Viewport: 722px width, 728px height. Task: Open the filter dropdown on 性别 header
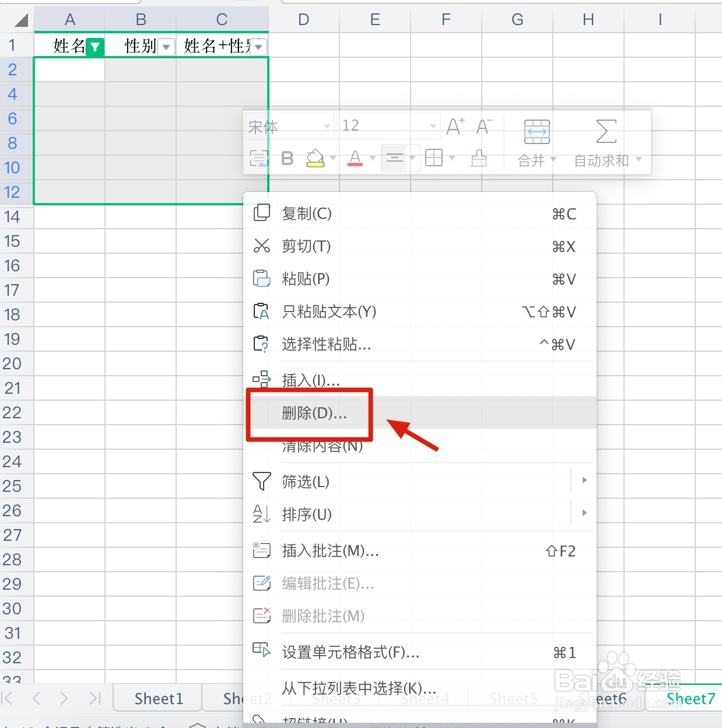tap(167, 47)
